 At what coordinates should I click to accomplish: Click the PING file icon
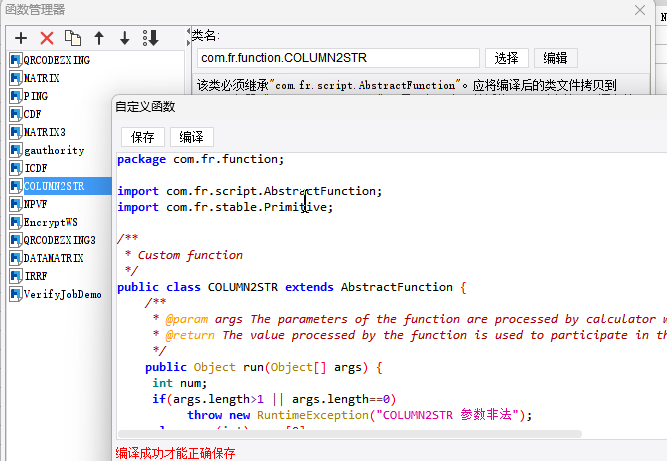point(15,96)
